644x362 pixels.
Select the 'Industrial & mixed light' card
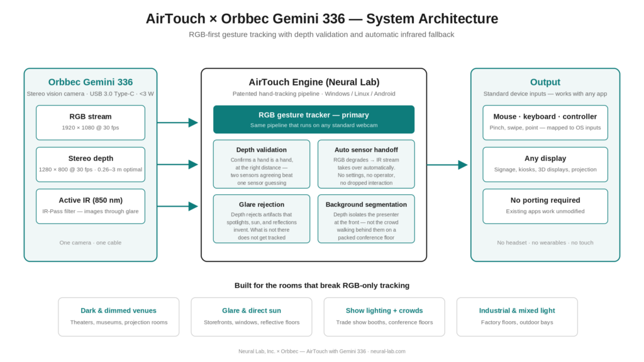517,317
